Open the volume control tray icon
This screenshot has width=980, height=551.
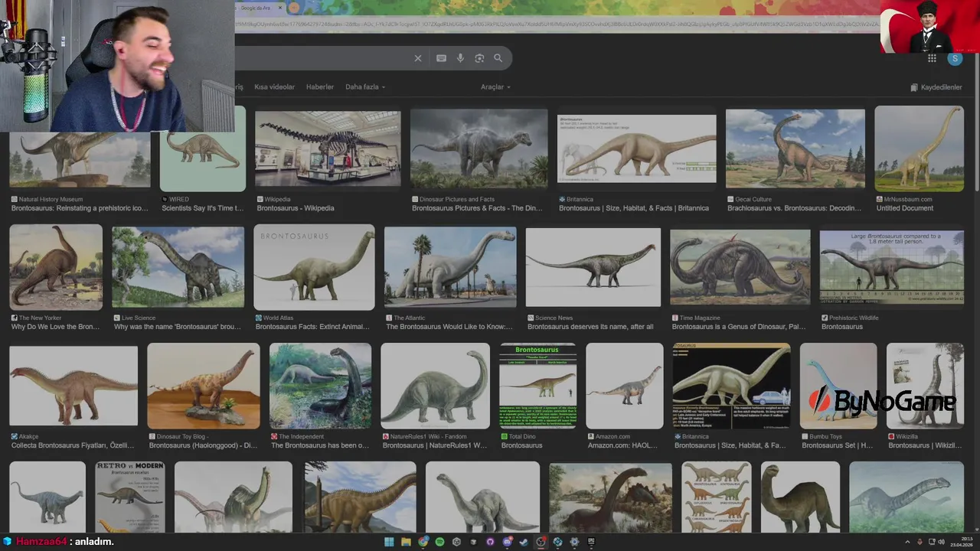click(941, 542)
